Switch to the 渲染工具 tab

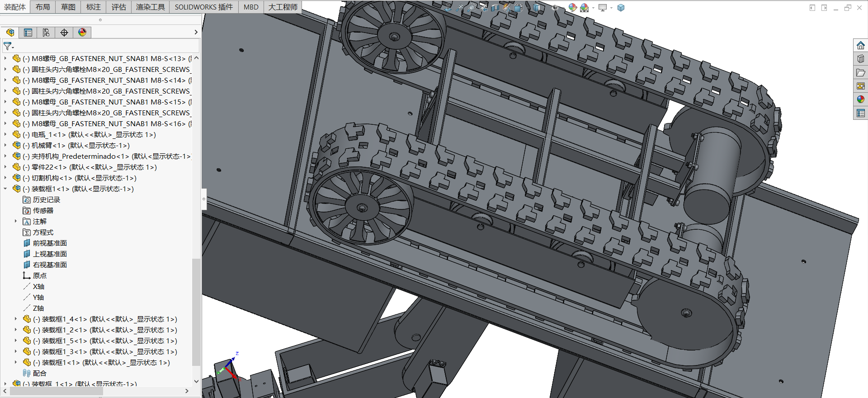(x=151, y=7)
